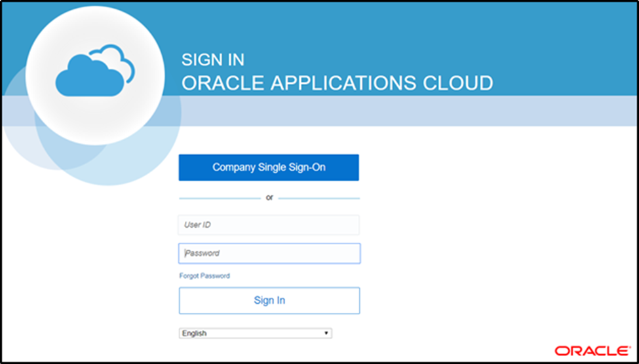Click the blue cloud logo icon

click(x=96, y=71)
